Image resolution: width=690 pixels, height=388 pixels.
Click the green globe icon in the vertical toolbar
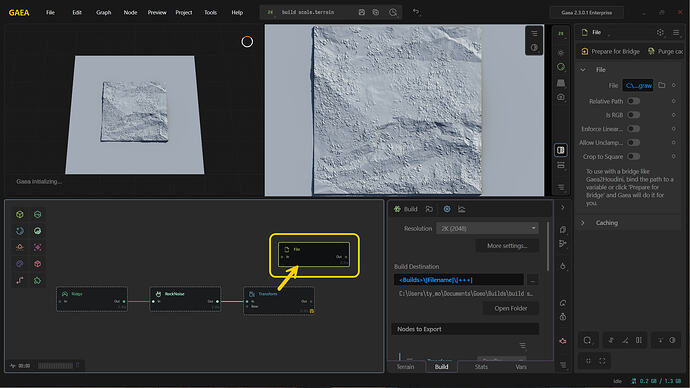point(561,67)
